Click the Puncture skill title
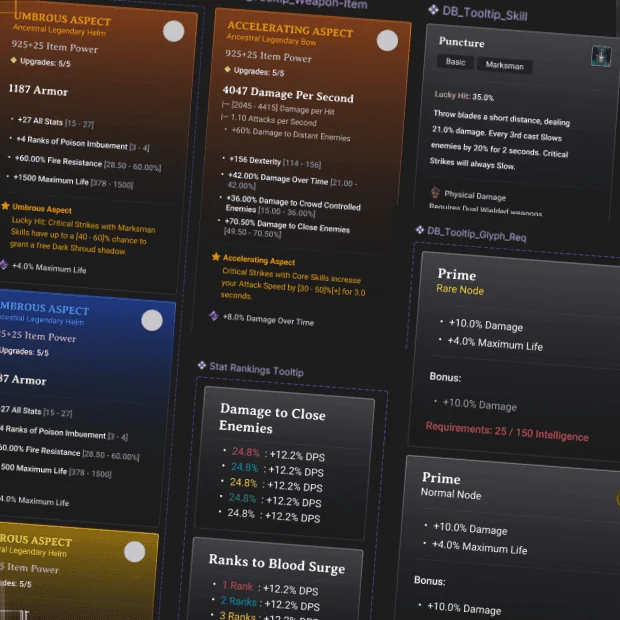This screenshot has width=620, height=620. (461, 42)
